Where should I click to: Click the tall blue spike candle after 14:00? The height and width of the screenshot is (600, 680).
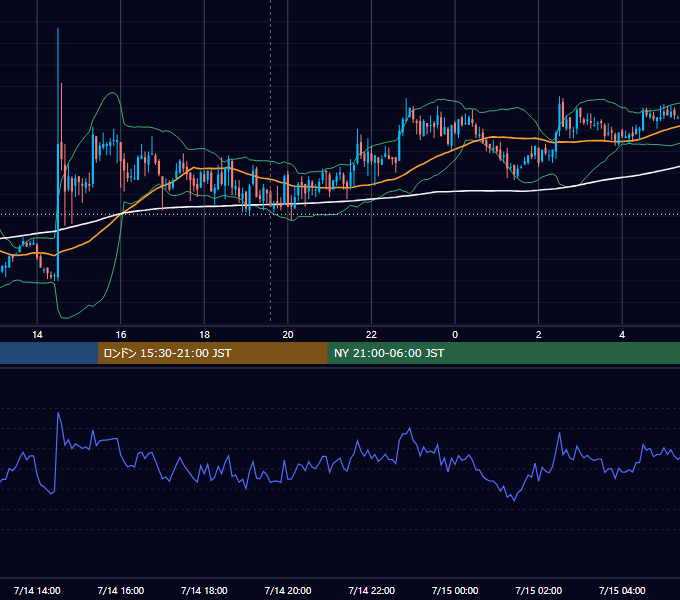coord(58,154)
